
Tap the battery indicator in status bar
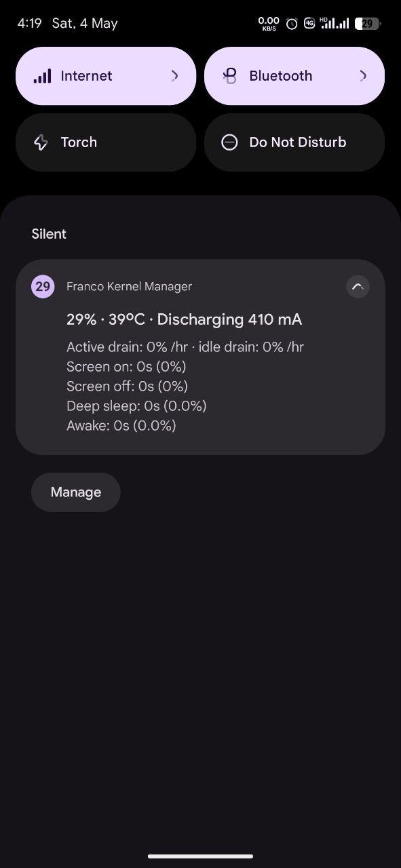[368, 24]
